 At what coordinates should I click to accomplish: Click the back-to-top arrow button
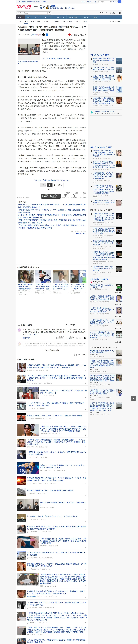(x=133, y=398)
